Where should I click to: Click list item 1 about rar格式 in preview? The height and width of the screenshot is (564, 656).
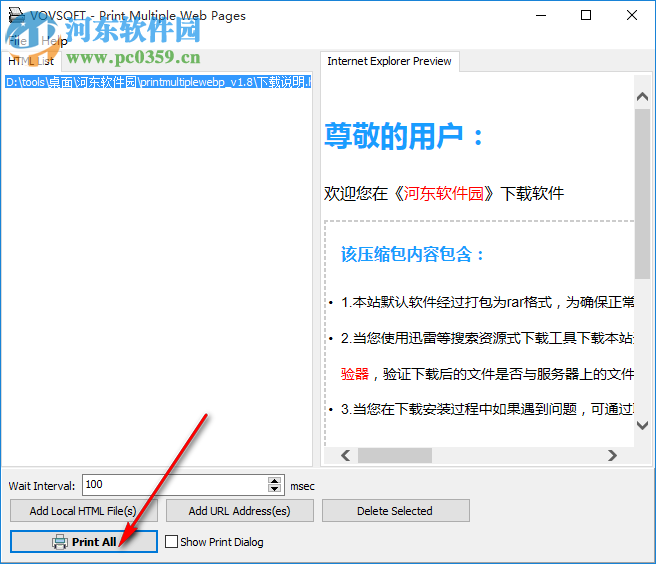[487, 302]
